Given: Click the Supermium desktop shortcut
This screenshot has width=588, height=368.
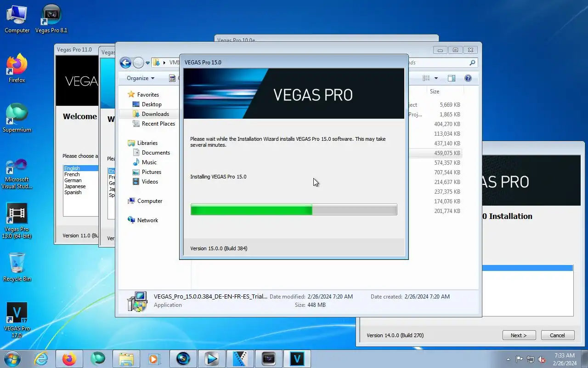Looking at the screenshot, I should tap(17, 118).
